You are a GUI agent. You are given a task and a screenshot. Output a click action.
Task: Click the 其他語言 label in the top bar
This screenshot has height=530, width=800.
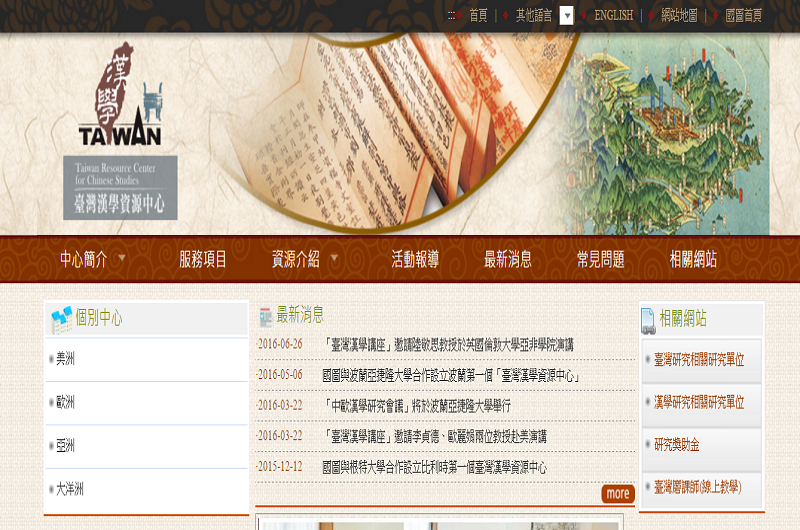pos(534,15)
